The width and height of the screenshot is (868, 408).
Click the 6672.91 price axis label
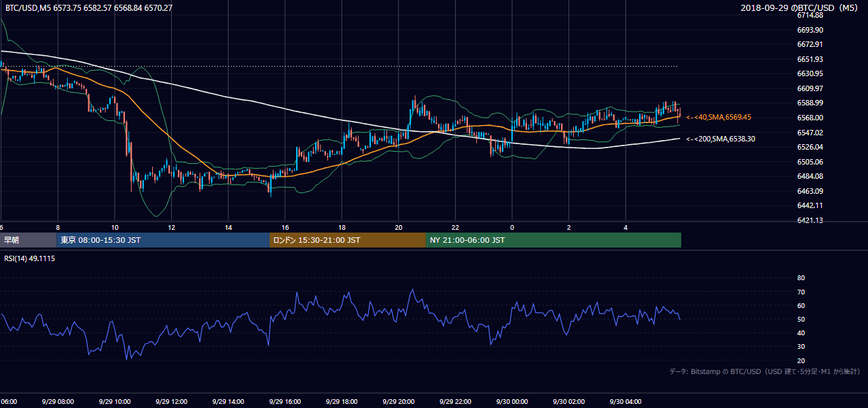[810, 44]
